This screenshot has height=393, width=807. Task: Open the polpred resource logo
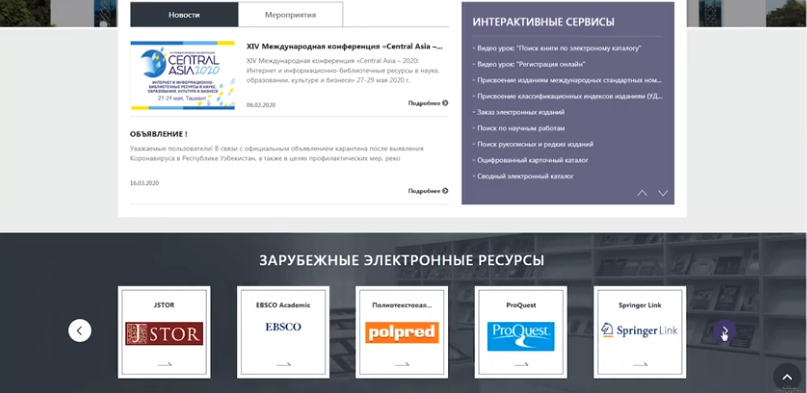click(402, 332)
